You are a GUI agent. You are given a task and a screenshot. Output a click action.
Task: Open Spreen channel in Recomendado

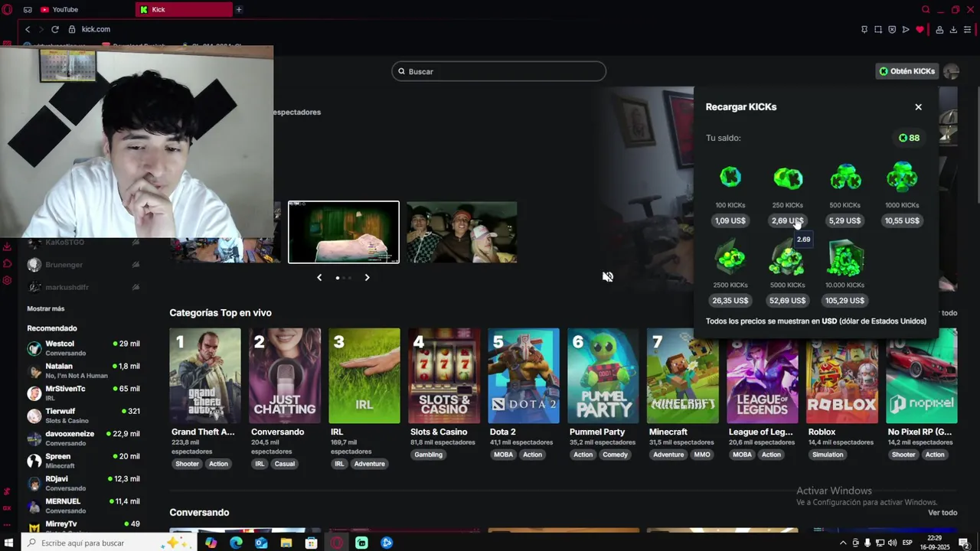83,461
